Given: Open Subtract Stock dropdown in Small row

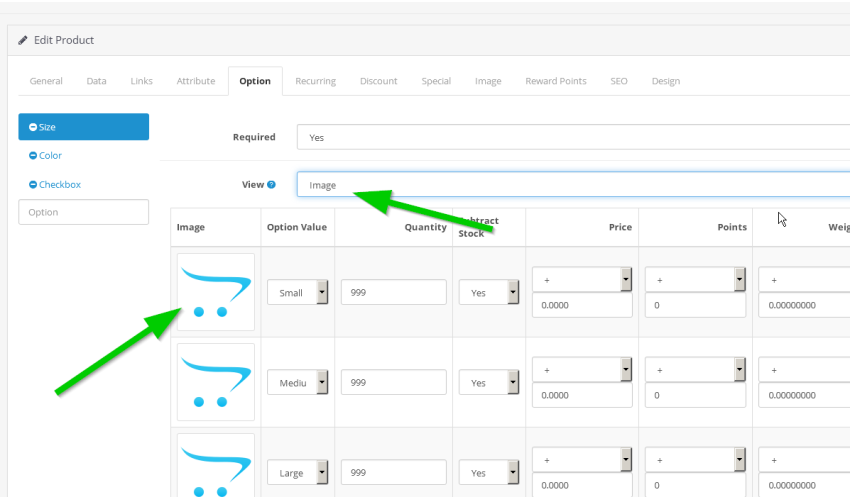Looking at the screenshot, I should [489, 292].
